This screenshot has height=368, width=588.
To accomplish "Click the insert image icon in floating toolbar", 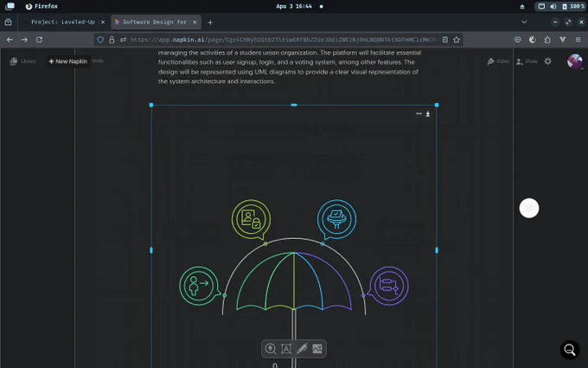I will pyautogui.click(x=317, y=349).
